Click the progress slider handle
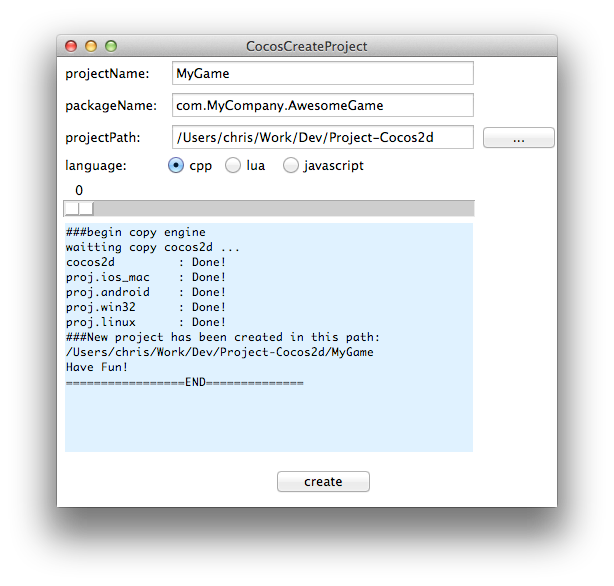This screenshot has height=586, width=614. click(79, 208)
